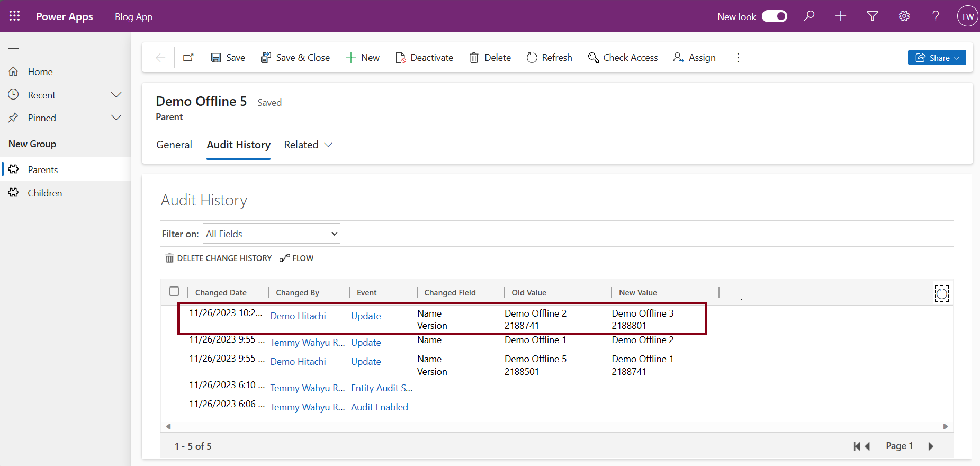Image resolution: width=980 pixels, height=466 pixels.
Task: Open record in new window icon
Action: tap(188, 58)
